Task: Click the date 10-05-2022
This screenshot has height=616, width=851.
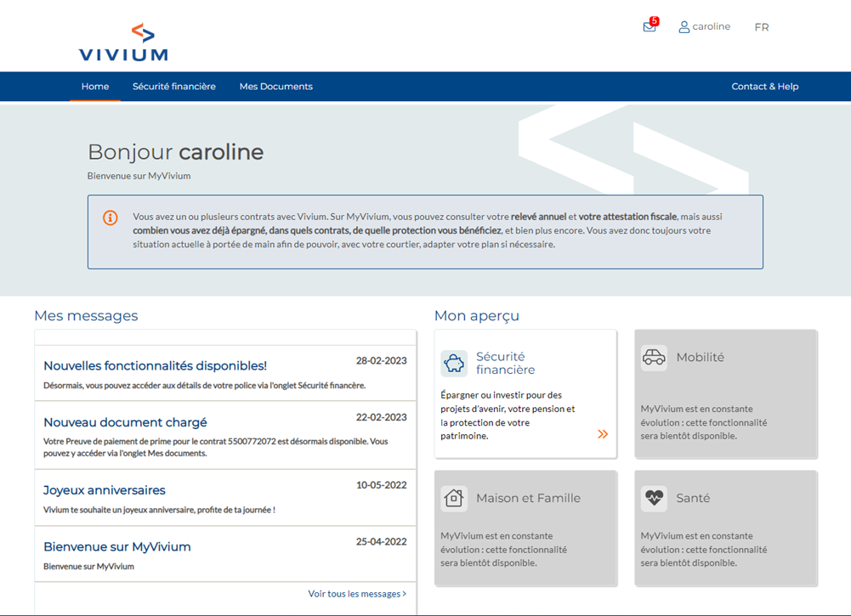Action: pyautogui.click(x=381, y=485)
